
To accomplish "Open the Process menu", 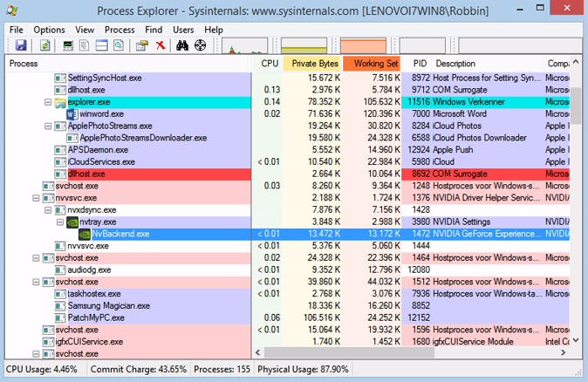I will pos(120,30).
